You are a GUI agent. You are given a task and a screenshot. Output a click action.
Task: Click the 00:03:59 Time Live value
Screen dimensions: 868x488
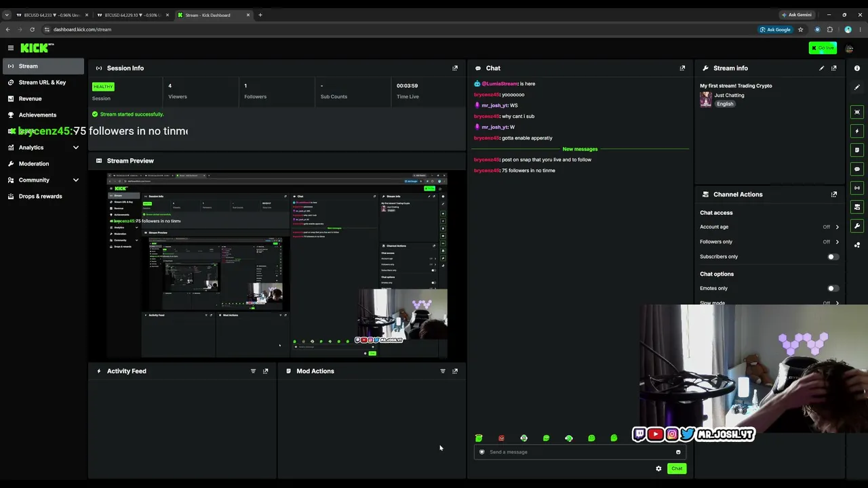[x=407, y=86]
